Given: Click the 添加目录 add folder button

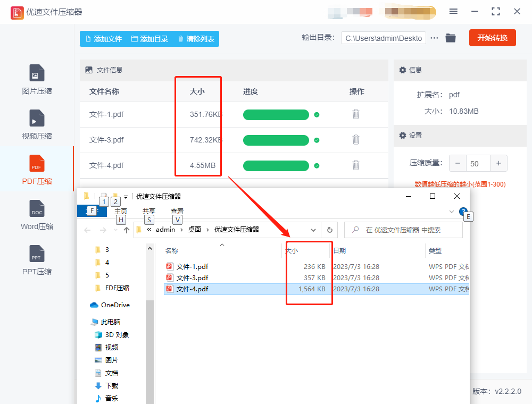Looking at the screenshot, I should (149, 39).
